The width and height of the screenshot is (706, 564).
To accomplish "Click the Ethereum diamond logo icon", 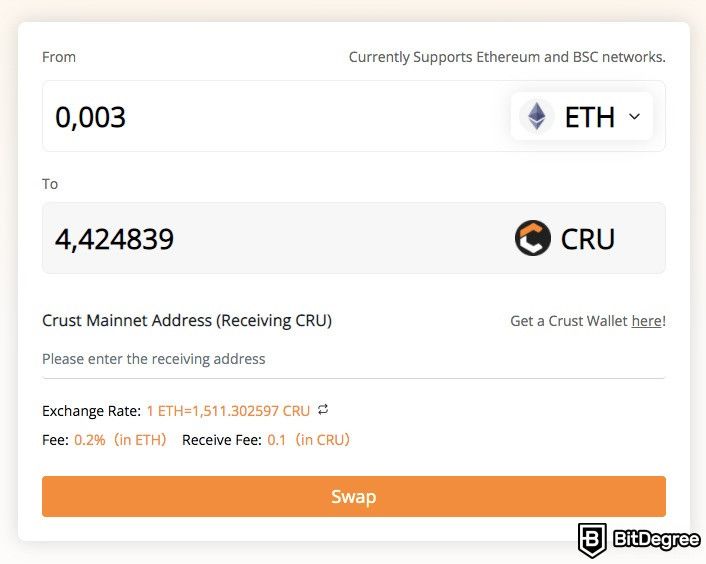I will coord(536,117).
